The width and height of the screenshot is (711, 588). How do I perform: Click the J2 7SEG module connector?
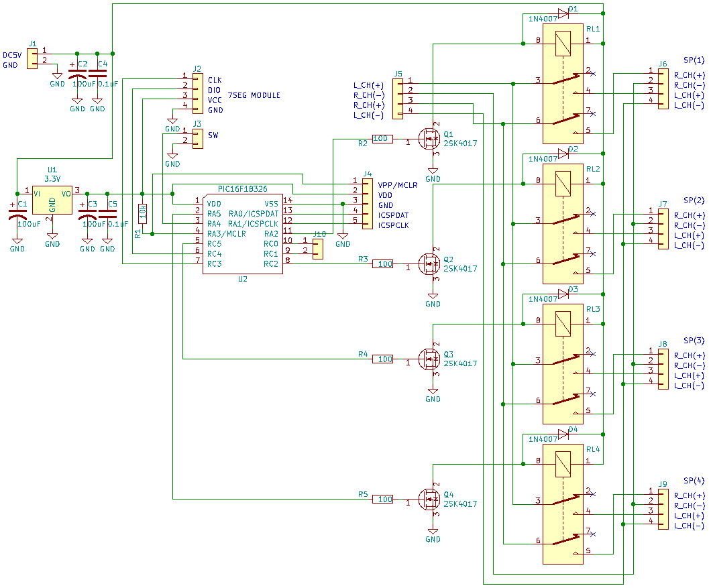197,93
